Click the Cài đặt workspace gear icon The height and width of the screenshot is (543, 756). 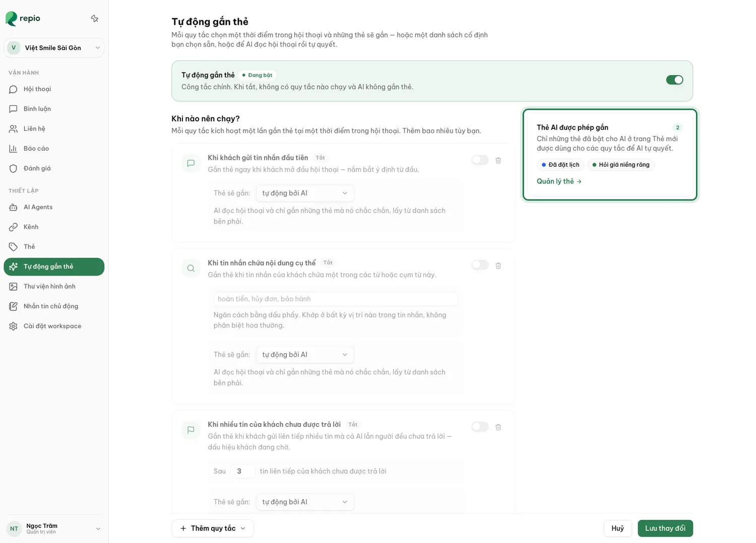point(13,326)
